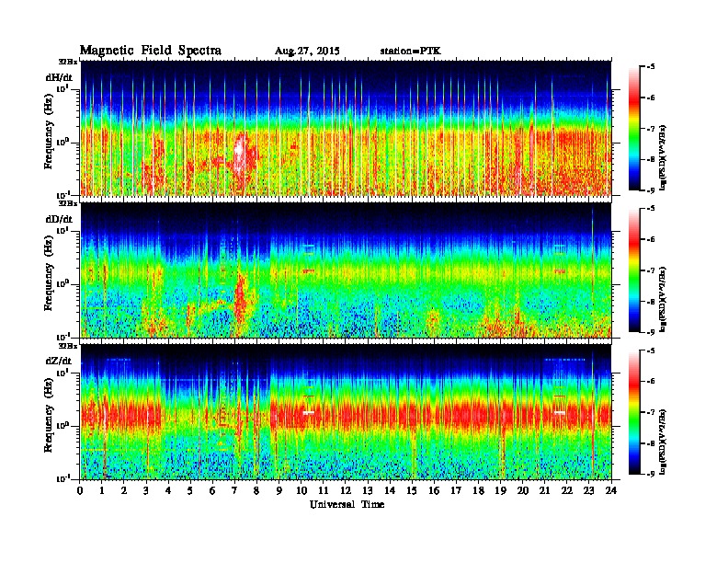Click hour tick label '12' on time axis
The height and width of the screenshot is (563, 728).
pos(346,490)
